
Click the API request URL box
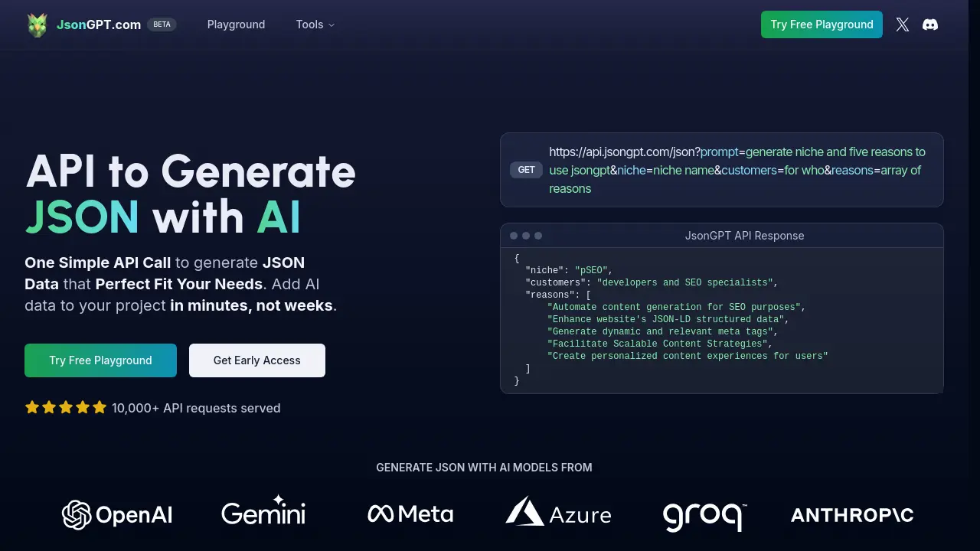pos(722,170)
